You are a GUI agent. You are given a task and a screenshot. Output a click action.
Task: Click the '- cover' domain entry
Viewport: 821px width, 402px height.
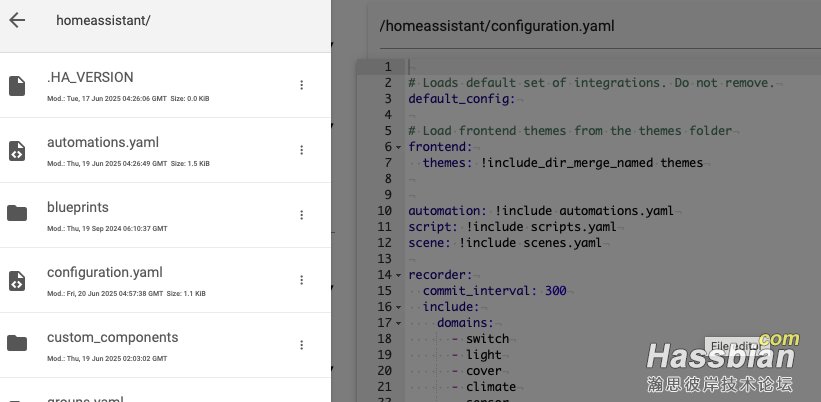pyautogui.click(x=476, y=371)
